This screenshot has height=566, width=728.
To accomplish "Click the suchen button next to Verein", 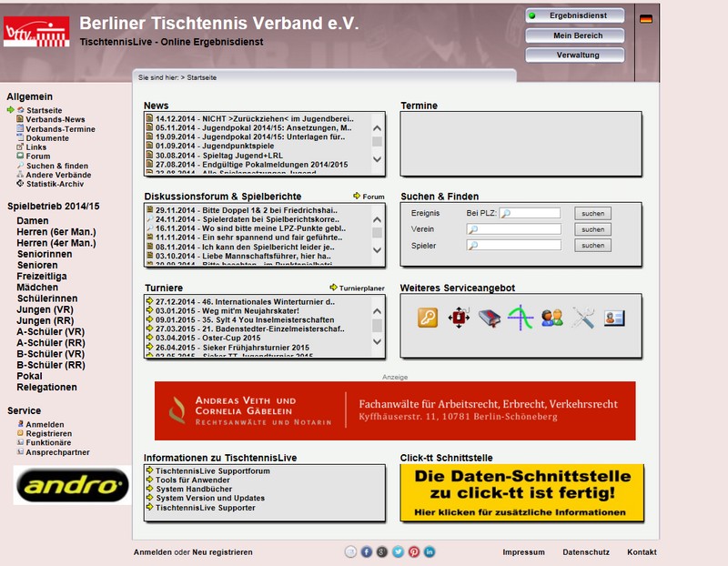I will click(592, 229).
